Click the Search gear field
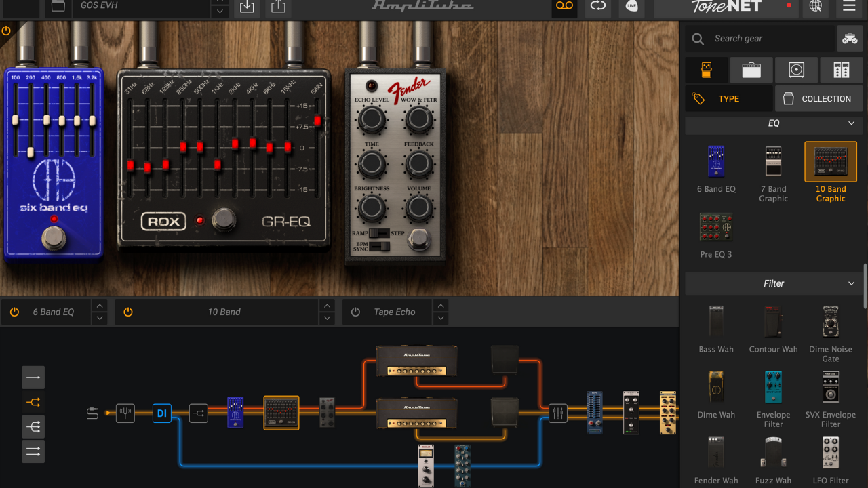868x488 pixels. click(x=760, y=39)
